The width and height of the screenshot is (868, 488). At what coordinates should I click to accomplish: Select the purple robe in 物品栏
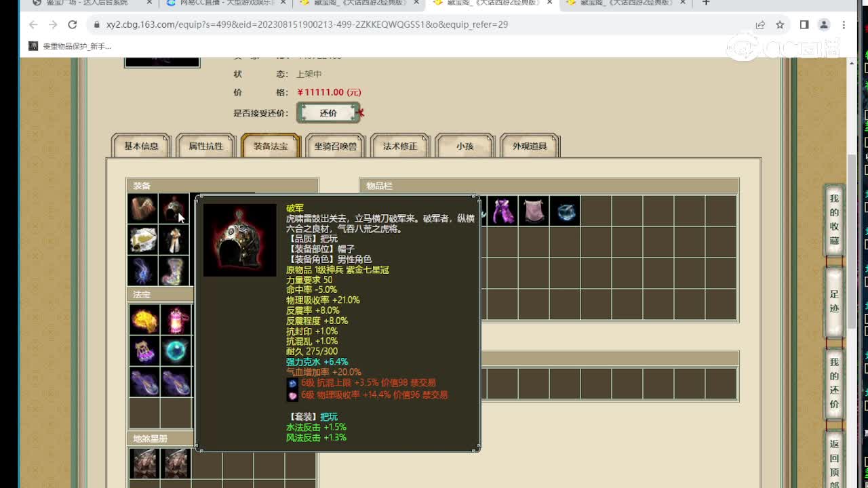tap(502, 211)
